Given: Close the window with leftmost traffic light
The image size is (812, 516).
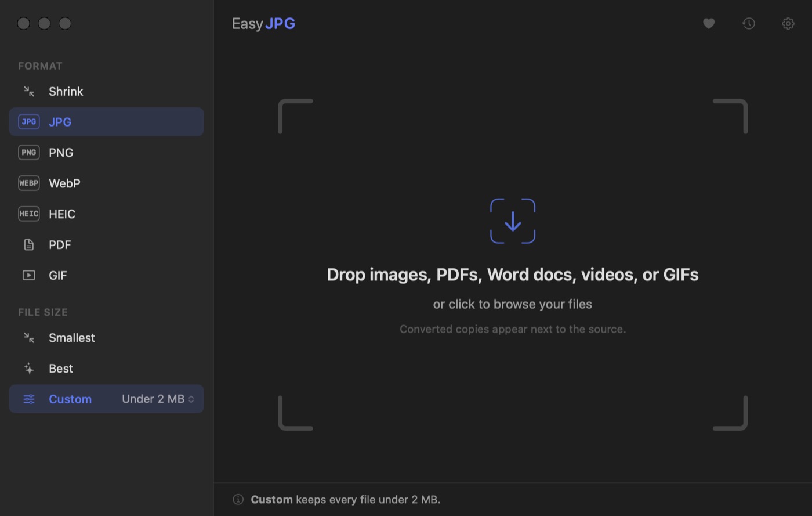Looking at the screenshot, I should (23, 23).
